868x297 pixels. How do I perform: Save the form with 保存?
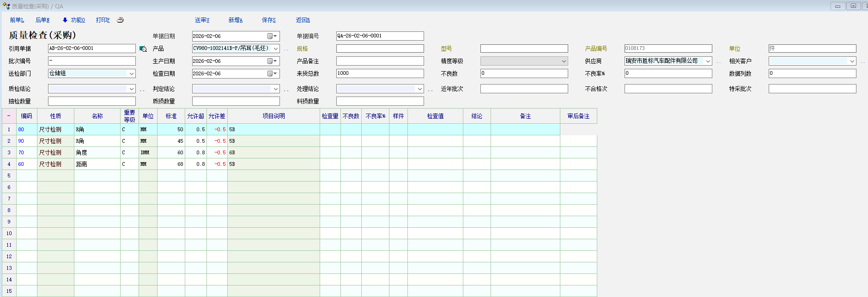[x=268, y=20]
